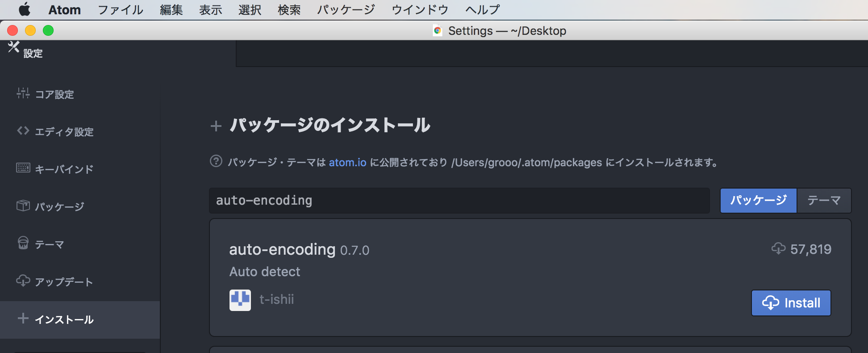This screenshot has height=353, width=868.
Task: Click the コア設定 sliders icon
Action: point(23,93)
